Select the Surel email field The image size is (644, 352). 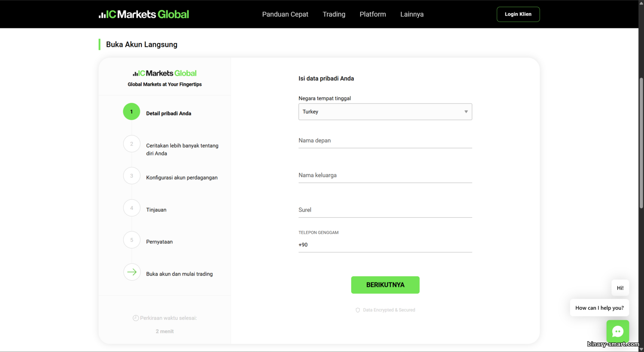click(385, 210)
